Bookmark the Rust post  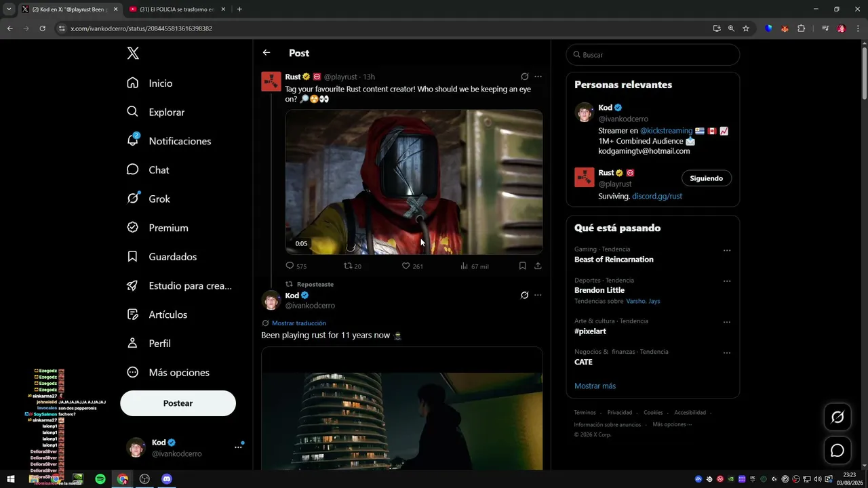click(x=522, y=266)
